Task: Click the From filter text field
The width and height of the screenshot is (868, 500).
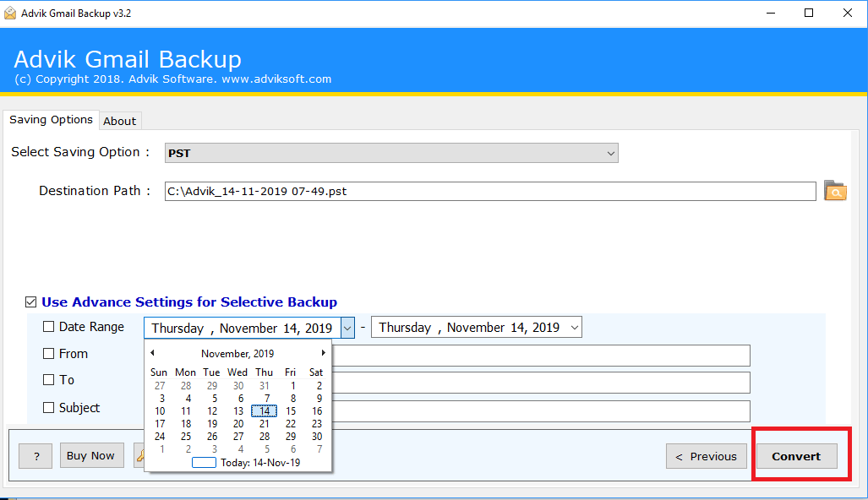Action: pyautogui.click(x=541, y=356)
